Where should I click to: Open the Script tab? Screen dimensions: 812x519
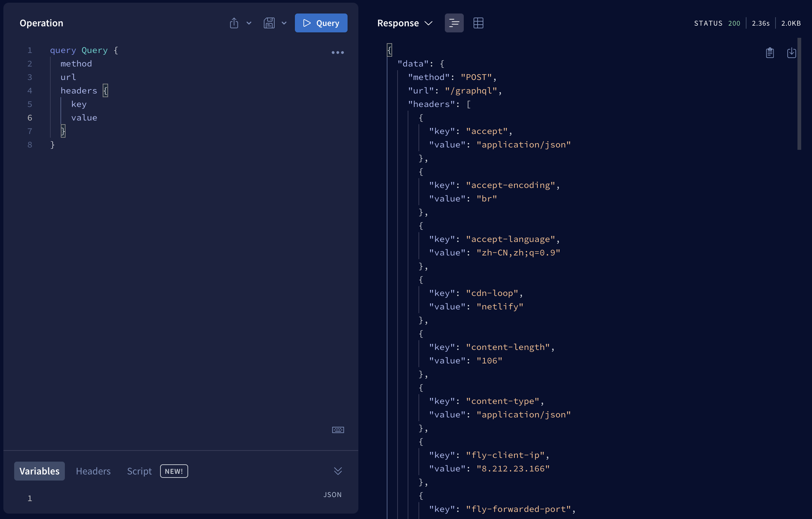tap(139, 471)
